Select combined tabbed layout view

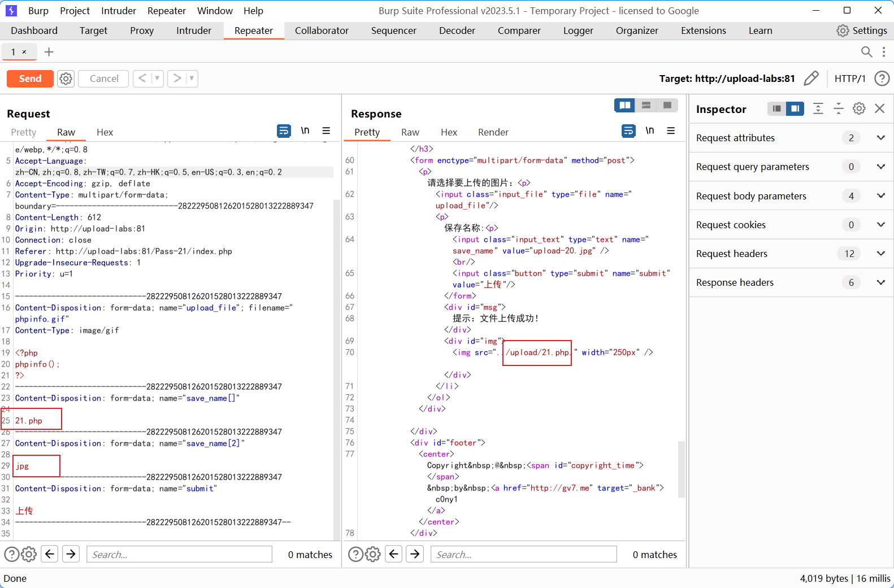[x=667, y=105]
